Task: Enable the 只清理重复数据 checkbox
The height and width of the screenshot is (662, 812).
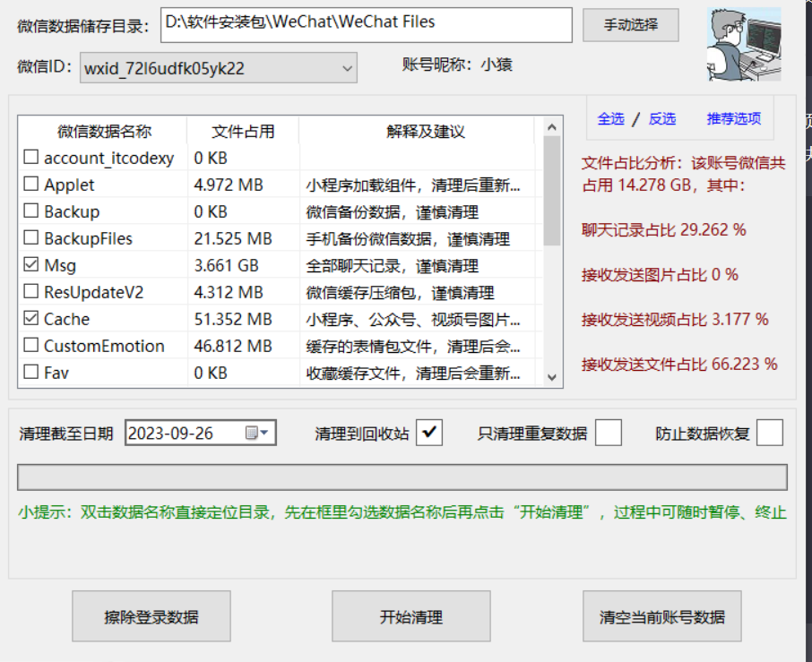Action: click(x=608, y=433)
